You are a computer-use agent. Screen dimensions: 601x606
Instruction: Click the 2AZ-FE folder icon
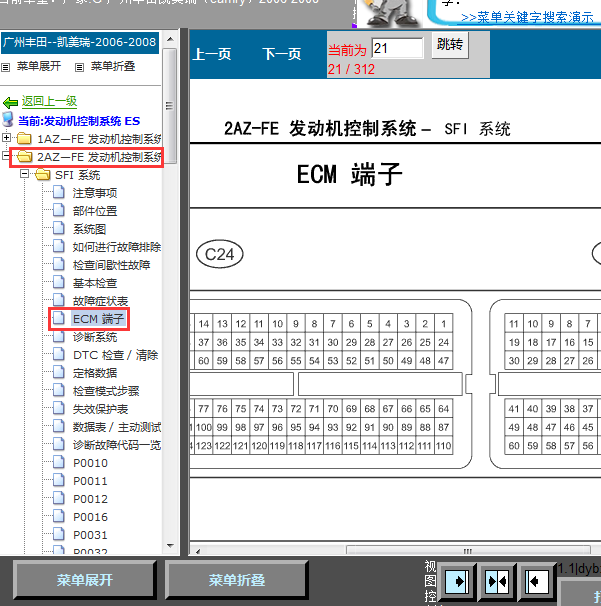tap(24, 157)
